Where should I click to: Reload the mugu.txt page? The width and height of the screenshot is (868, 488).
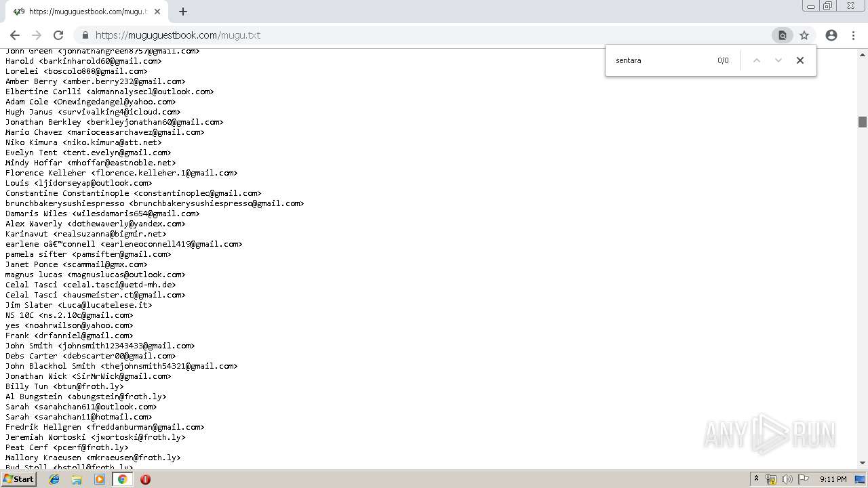tap(58, 35)
